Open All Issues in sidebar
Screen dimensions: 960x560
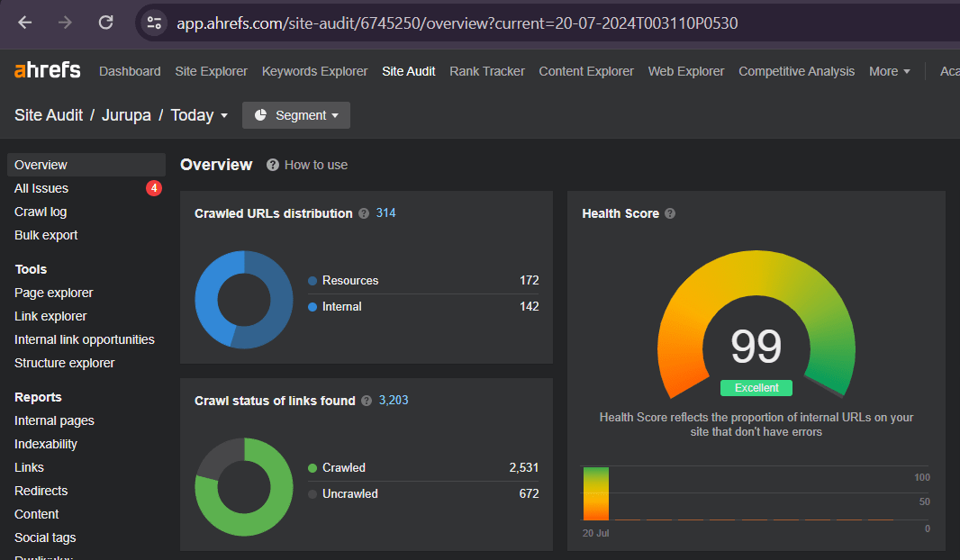pyautogui.click(x=41, y=188)
